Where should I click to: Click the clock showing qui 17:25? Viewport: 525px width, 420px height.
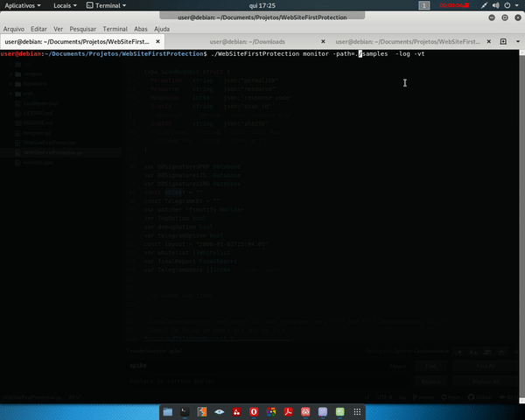pyautogui.click(x=262, y=5)
